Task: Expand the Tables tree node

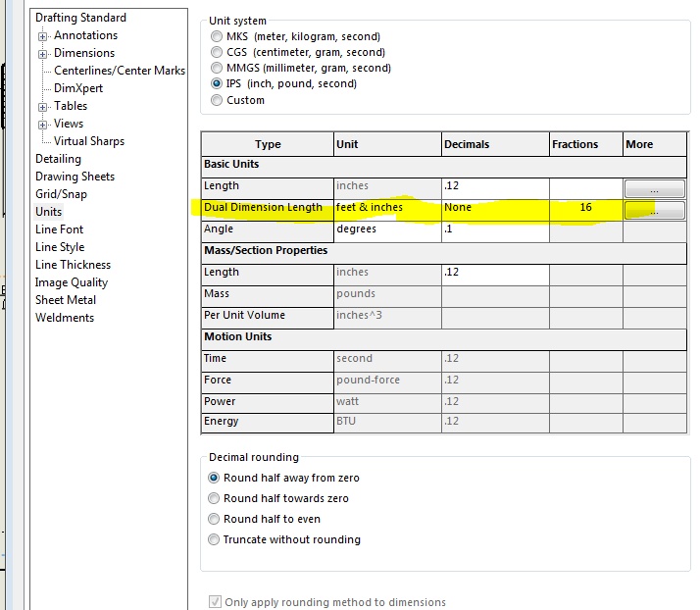Action: [42, 107]
